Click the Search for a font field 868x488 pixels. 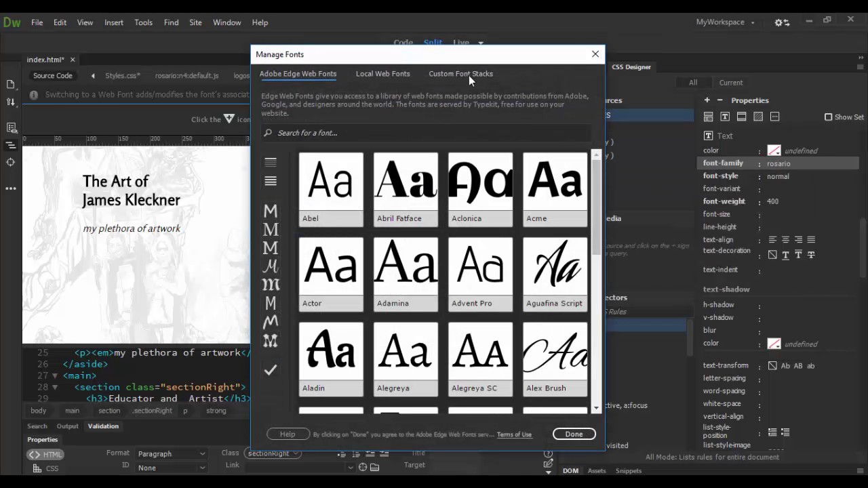click(x=427, y=133)
